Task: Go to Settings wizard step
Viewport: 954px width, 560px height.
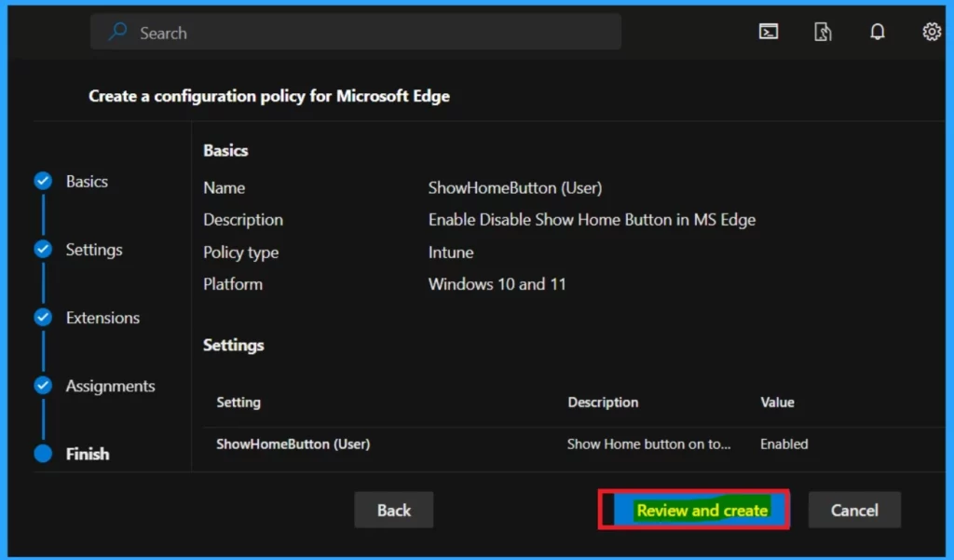Action: tap(94, 250)
